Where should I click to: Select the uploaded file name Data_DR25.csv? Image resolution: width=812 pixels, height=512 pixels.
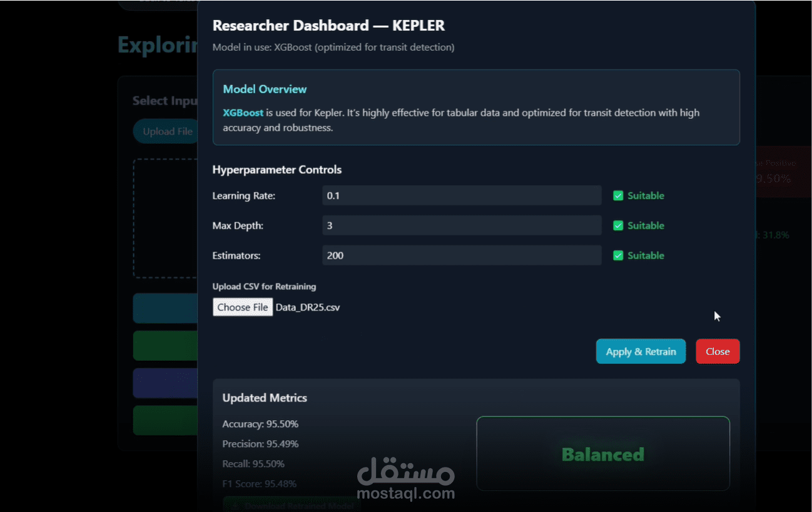coord(308,307)
